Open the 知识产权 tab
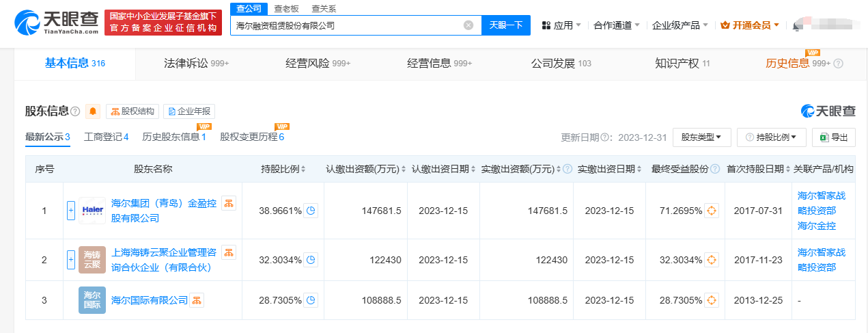The image size is (868, 333). pyautogui.click(x=683, y=64)
